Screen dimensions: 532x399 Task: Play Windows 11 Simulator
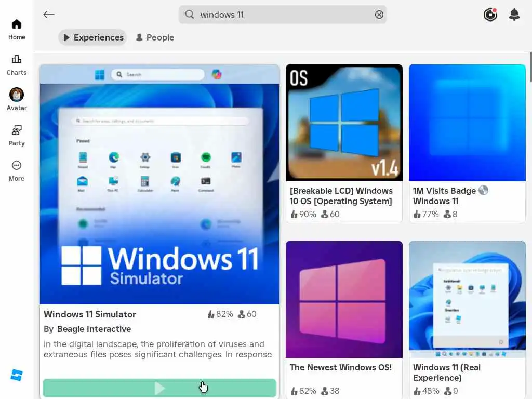click(x=159, y=388)
